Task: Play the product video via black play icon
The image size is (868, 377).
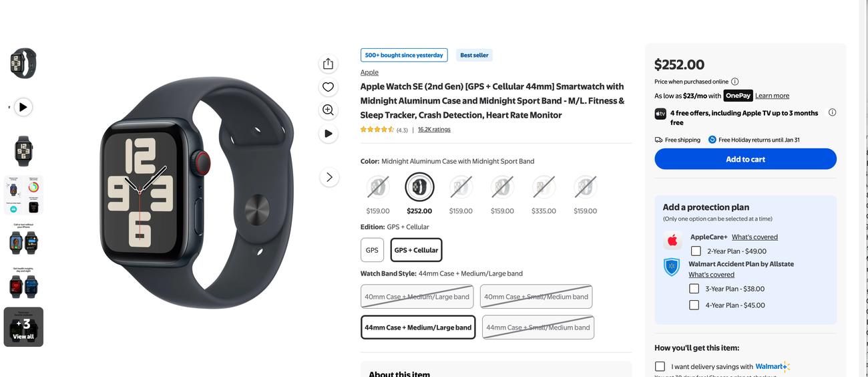Action: [x=328, y=134]
